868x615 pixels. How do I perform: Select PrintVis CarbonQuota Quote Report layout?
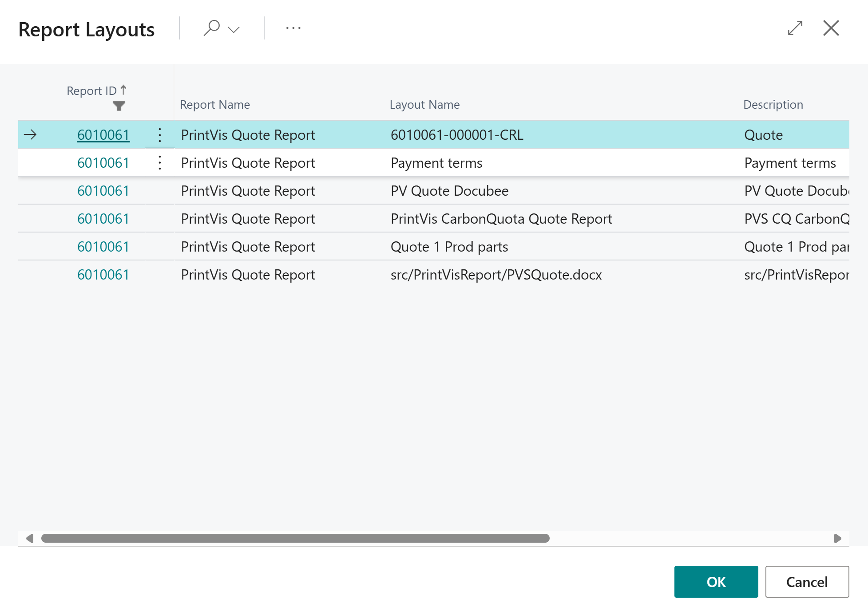pyautogui.click(x=501, y=219)
